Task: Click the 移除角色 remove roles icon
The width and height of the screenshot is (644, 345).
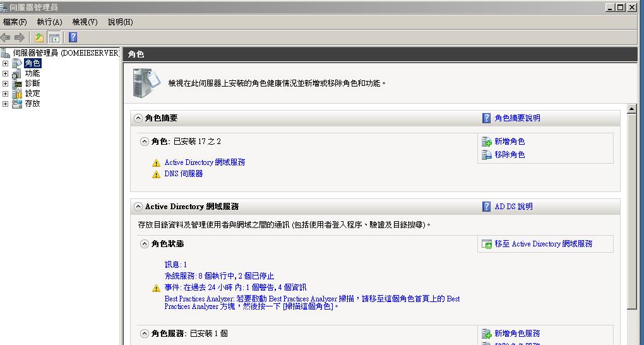Action: pos(486,155)
